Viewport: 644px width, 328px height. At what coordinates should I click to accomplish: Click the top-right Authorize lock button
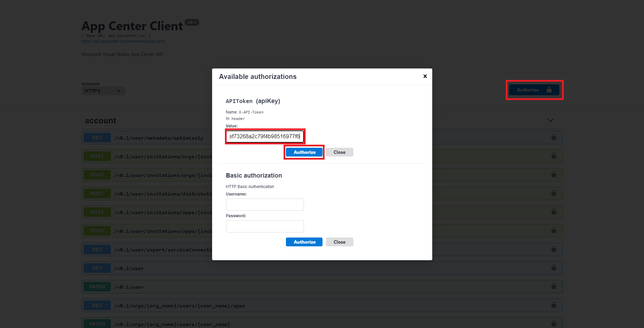point(534,90)
